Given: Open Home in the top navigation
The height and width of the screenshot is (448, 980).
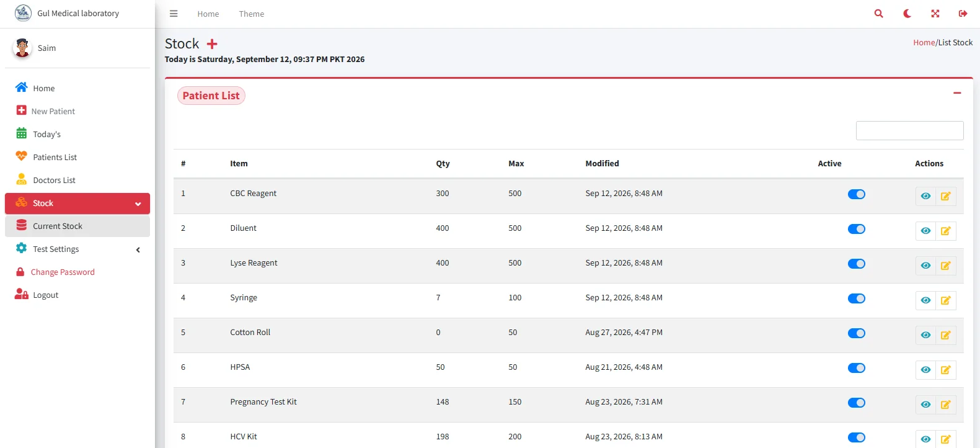Looking at the screenshot, I should tap(208, 14).
